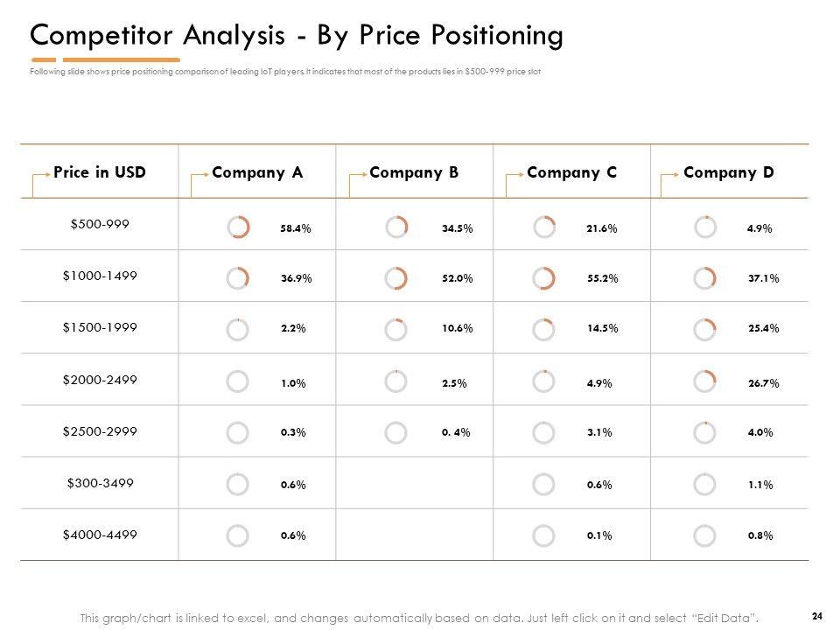The height and width of the screenshot is (630, 840).
Task: Click the $4000-4499 price row label
Action: coord(100,535)
